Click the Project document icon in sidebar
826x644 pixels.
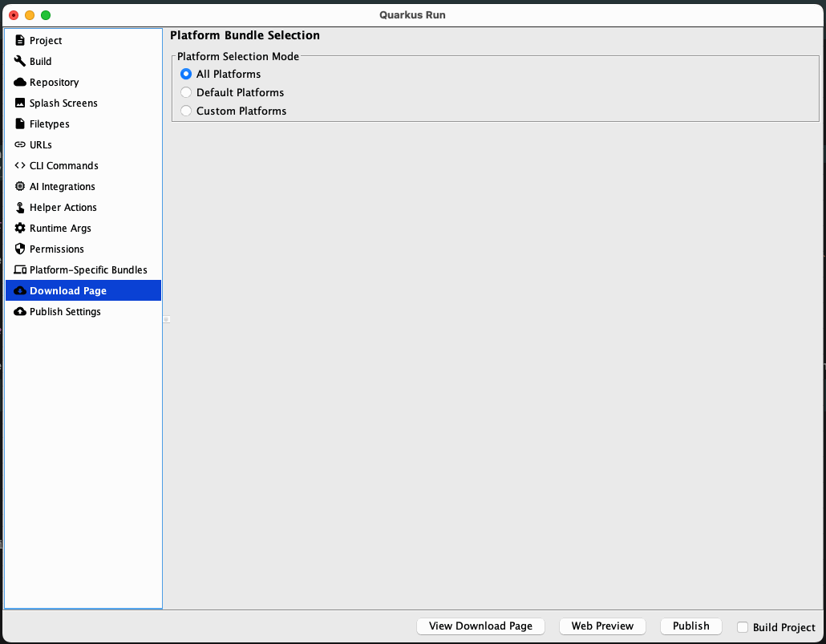(x=20, y=40)
